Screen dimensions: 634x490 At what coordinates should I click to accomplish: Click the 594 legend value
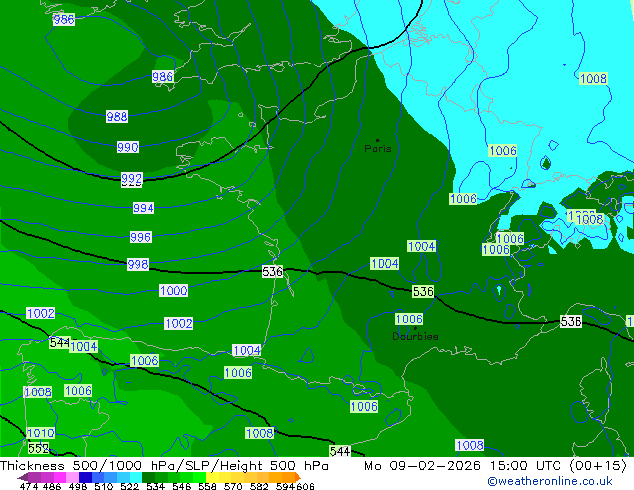click(285, 486)
